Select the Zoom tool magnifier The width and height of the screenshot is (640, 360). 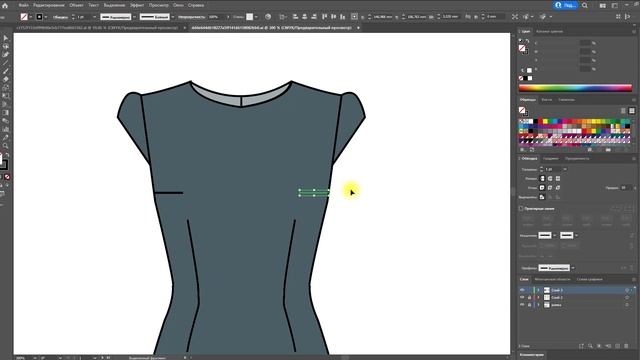(x=6, y=146)
